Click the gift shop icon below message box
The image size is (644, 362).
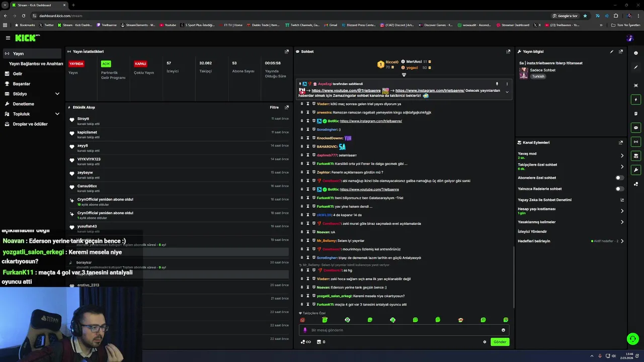(318, 342)
